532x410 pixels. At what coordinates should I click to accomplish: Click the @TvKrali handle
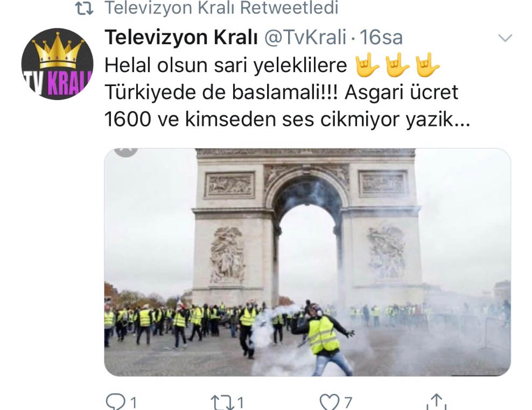(x=305, y=37)
